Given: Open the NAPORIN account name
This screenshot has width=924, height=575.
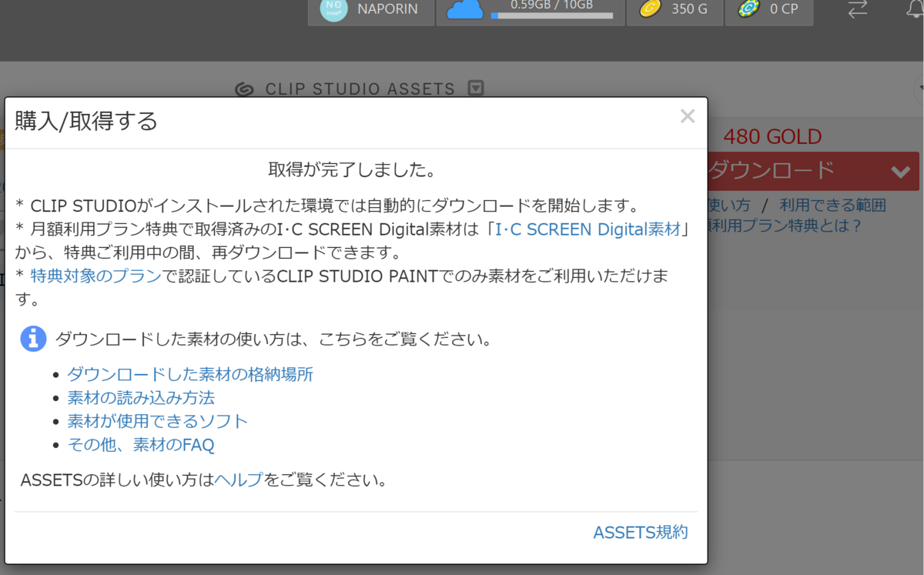Looking at the screenshot, I should click(387, 9).
